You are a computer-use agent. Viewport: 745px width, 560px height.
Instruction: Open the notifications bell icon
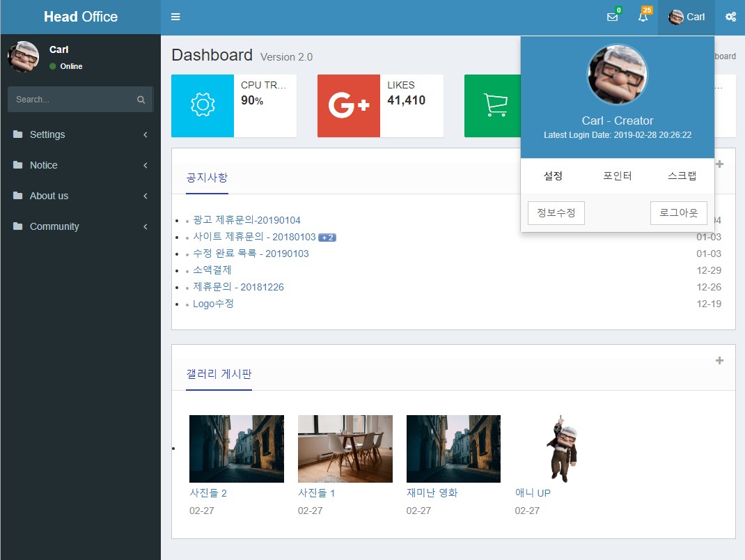pos(643,17)
